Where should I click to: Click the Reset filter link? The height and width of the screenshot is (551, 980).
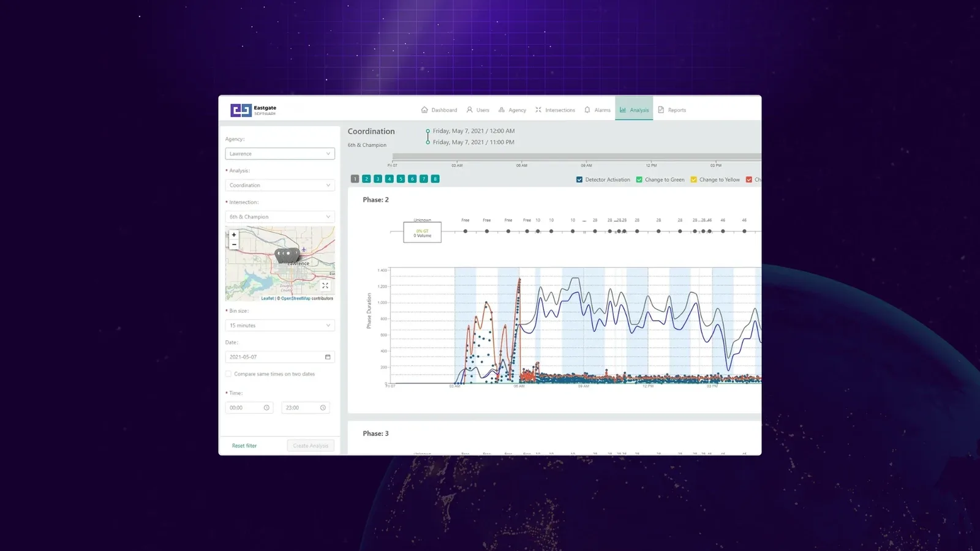(x=244, y=446)
